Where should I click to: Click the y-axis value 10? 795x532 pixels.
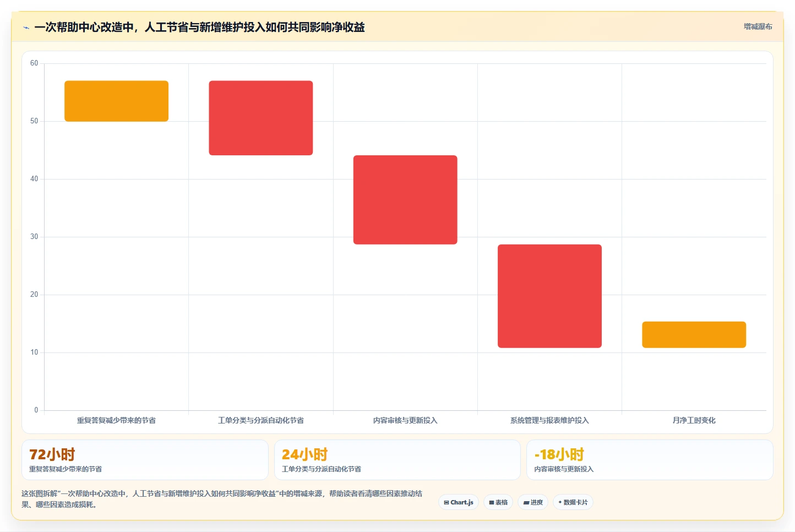(x=34, y=352)
